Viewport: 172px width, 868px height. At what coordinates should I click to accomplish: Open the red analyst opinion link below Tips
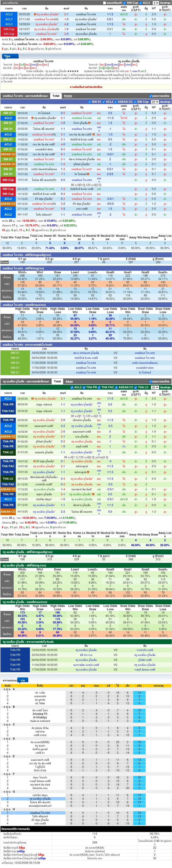(86, 87)
